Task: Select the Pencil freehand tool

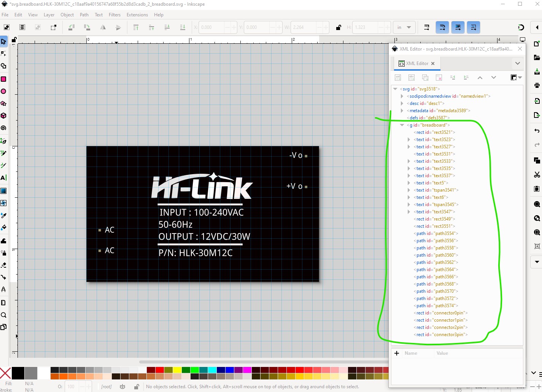Action: [x=3, y=153]
